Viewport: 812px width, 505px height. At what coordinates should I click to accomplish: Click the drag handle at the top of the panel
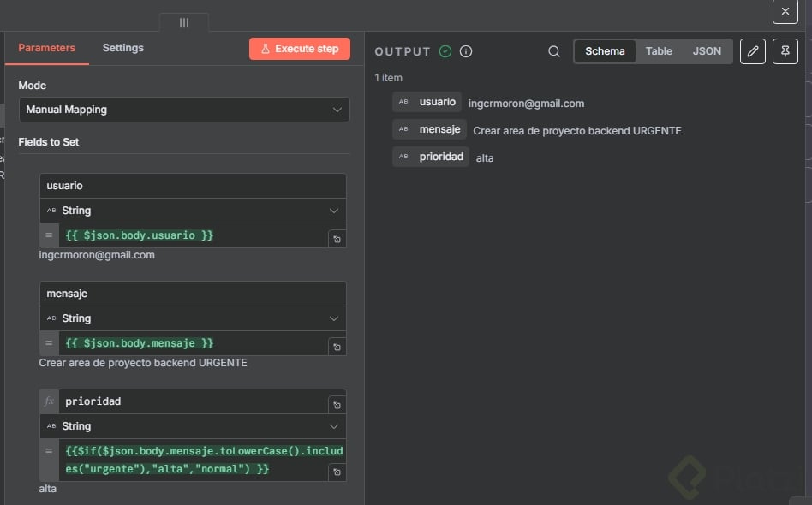[184, 23]
